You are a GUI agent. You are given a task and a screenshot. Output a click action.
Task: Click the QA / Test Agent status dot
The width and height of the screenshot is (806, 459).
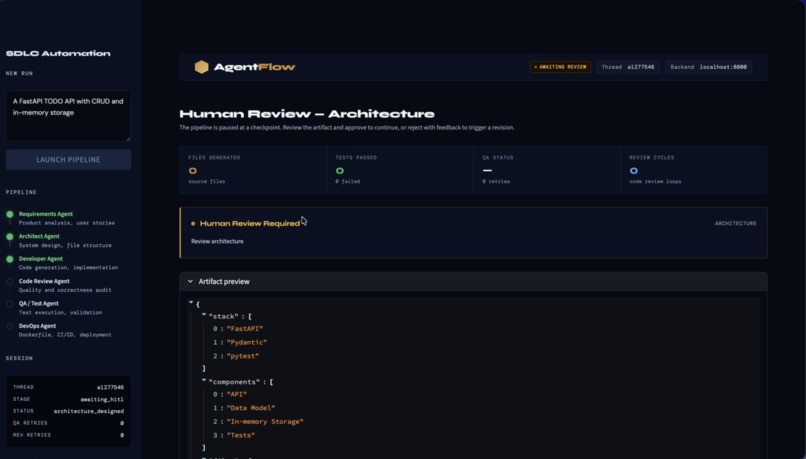pyautogui.click(x=10, y=304)
